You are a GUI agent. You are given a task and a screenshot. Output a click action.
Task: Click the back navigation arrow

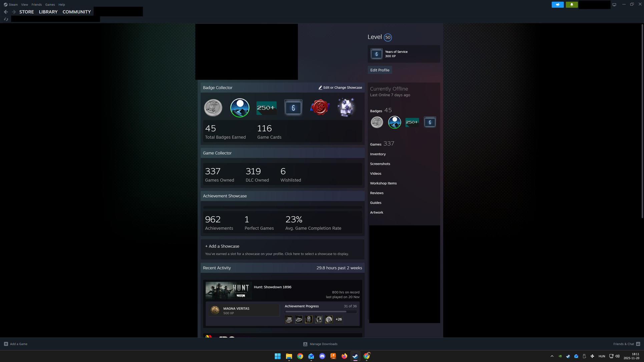coord(6,12)
